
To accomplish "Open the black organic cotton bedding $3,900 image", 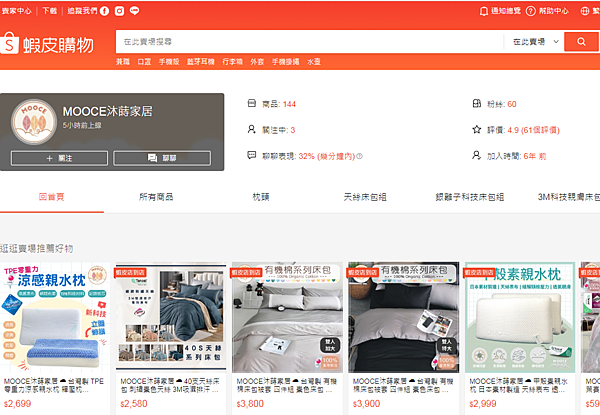I will pyautogui.click(x=404, y=317).
